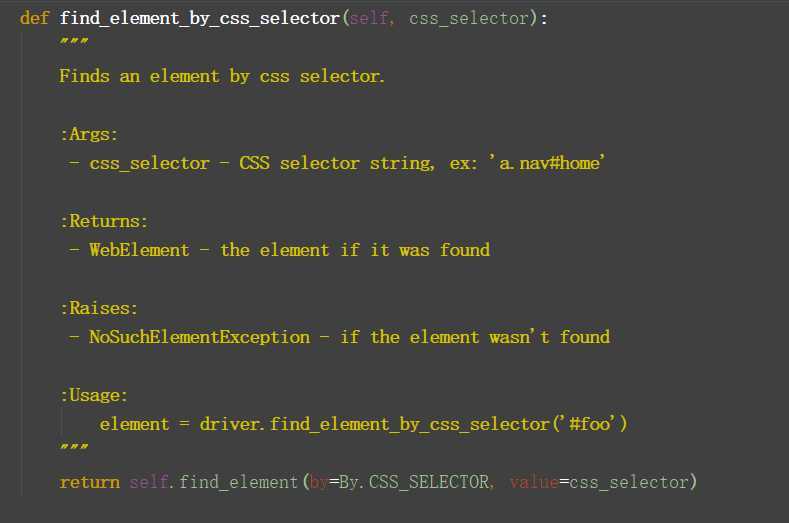Click the By.CSS_SELECTOR constant
789x523 pixels.
pos(414,482)
